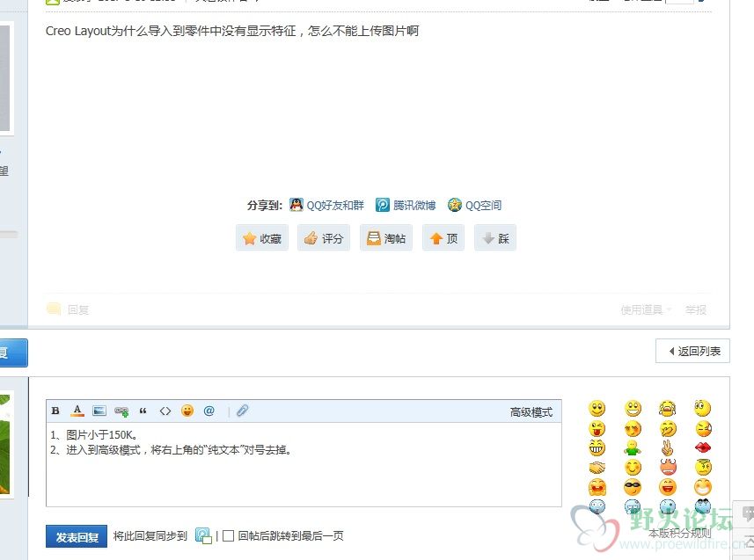Click the 评分 rate button
Screen dimensions: 754x560
click(324, 238)
